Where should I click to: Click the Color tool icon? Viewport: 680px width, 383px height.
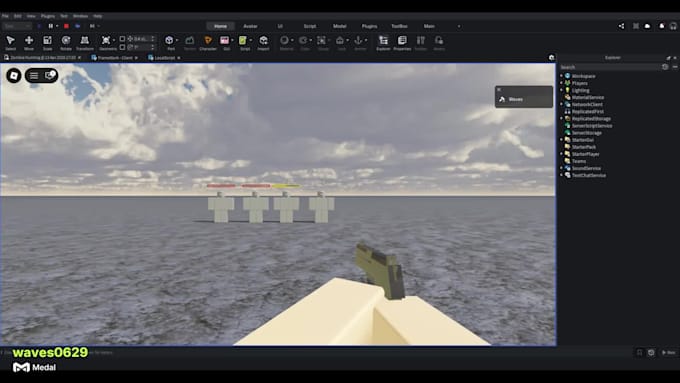[303, 41]
